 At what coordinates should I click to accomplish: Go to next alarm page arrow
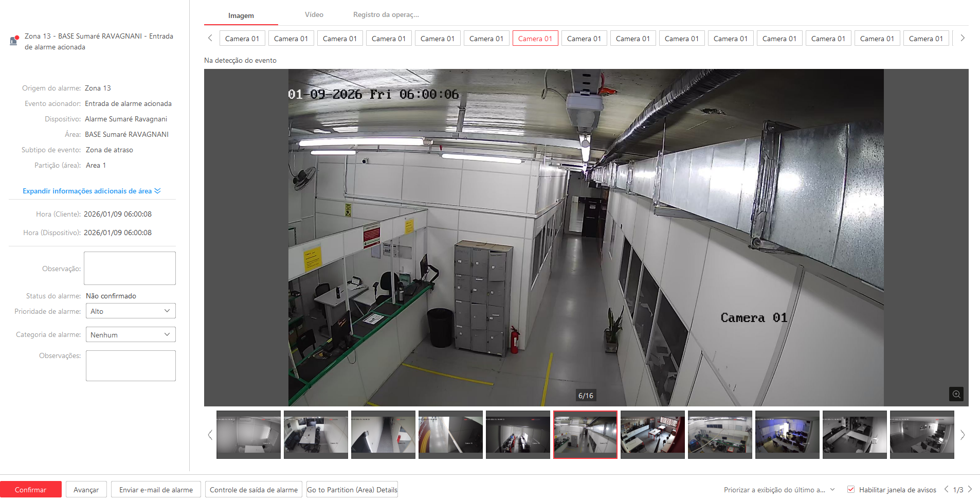970,489
